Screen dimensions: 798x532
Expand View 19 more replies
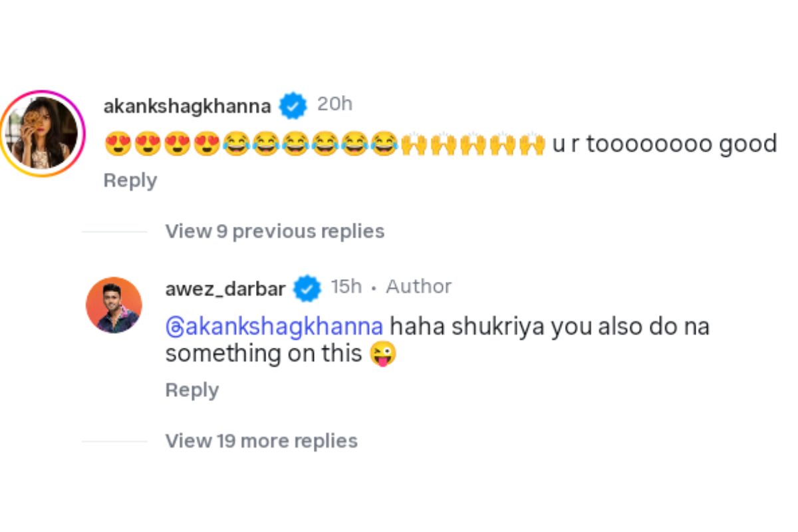coord(261,441)
